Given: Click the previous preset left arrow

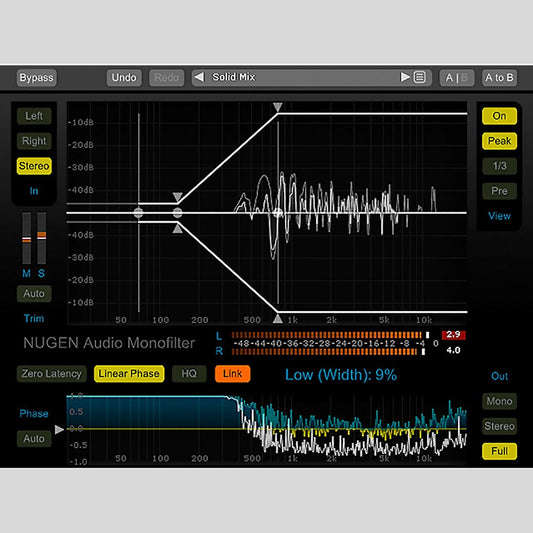Looking at the screenshot, I should coord(199,77).
